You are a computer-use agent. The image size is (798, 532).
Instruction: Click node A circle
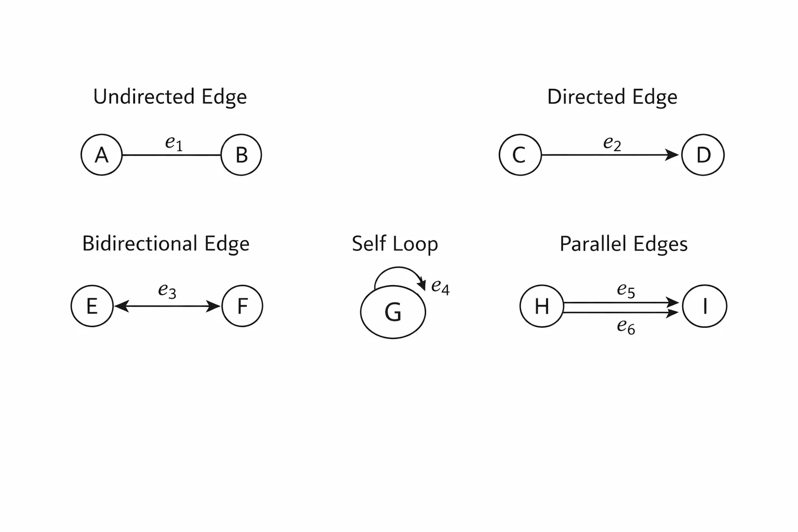[x=101, y=155]
